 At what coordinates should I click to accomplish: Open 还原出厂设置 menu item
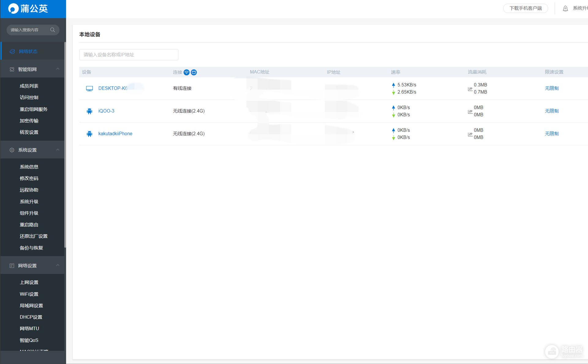pos(34,236)
